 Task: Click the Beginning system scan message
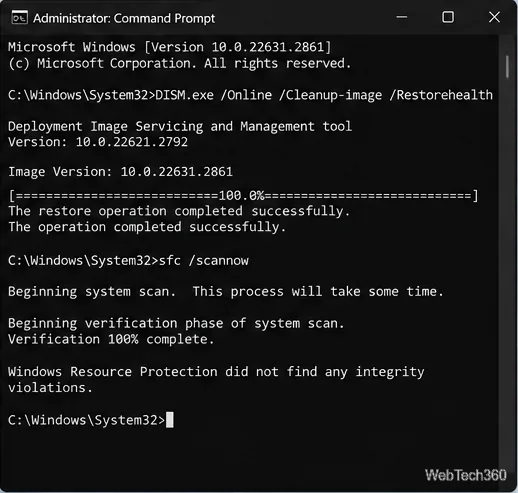226,292
